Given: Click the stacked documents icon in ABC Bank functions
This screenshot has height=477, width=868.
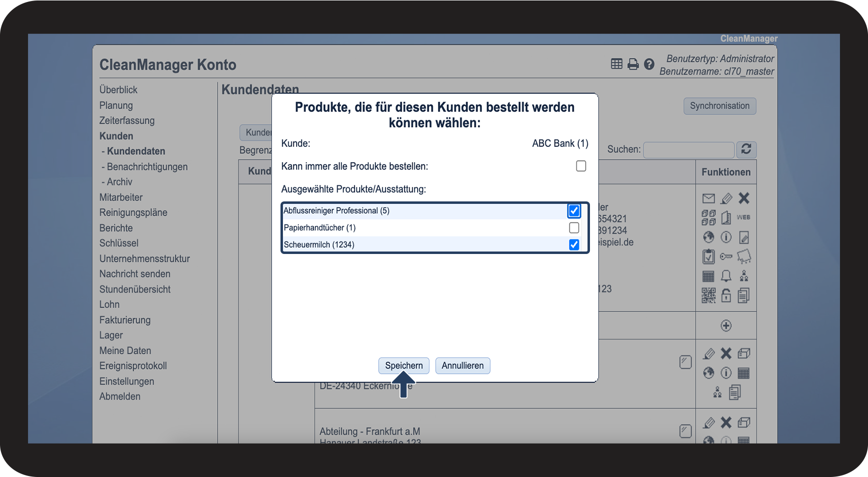Looking at the screenshot, I should [744, 296].
